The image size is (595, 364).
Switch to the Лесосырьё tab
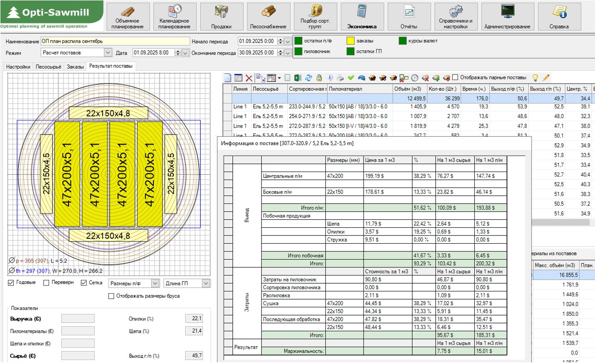pos(49,67)
